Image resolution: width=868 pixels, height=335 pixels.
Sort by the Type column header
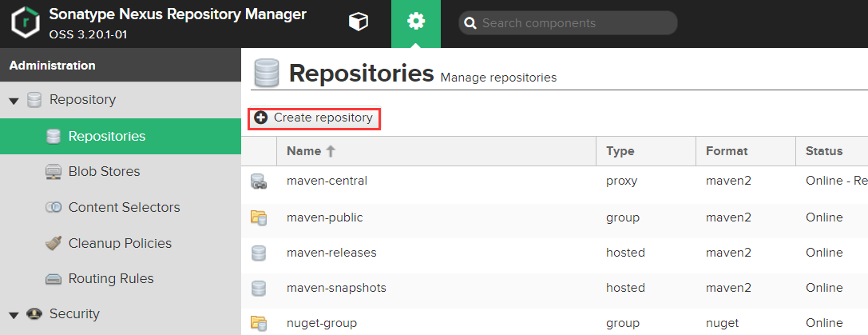(646, 151)
